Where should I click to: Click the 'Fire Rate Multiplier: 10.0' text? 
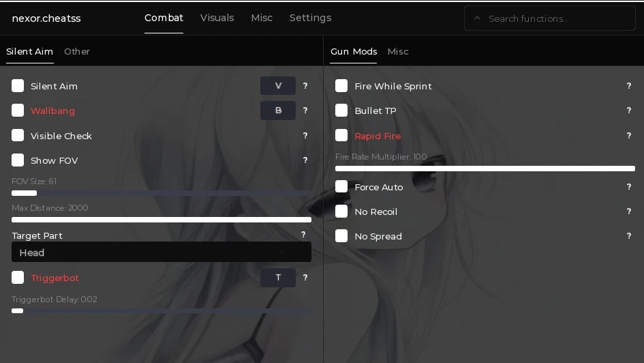pyautogui.click(x=381, y=157)
